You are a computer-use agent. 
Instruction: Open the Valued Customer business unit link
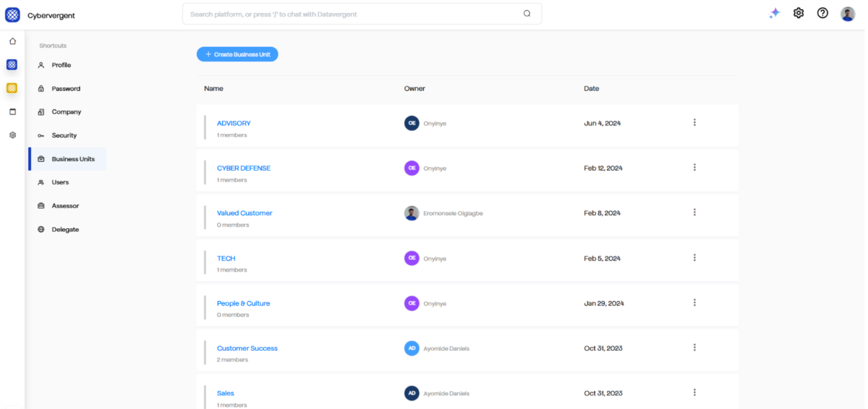coord(244,213)
